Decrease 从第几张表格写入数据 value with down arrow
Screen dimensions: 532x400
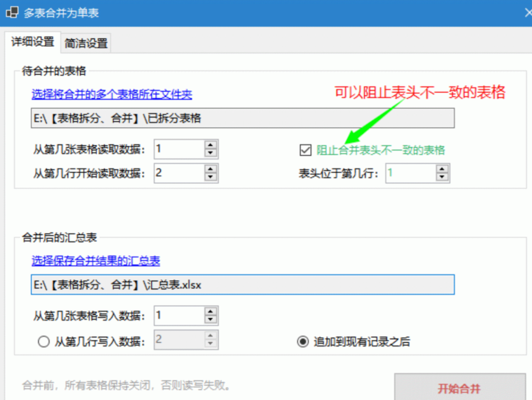[x=210, y=319]
